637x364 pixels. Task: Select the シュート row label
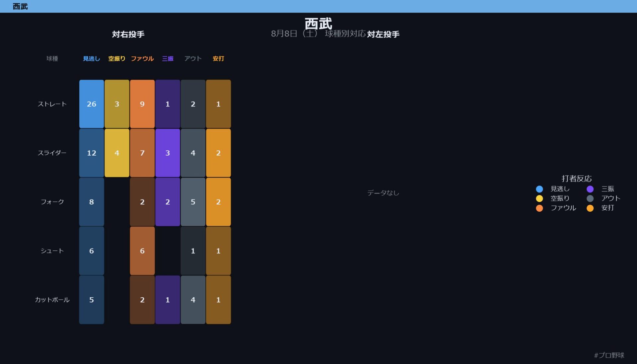point(52,251)
